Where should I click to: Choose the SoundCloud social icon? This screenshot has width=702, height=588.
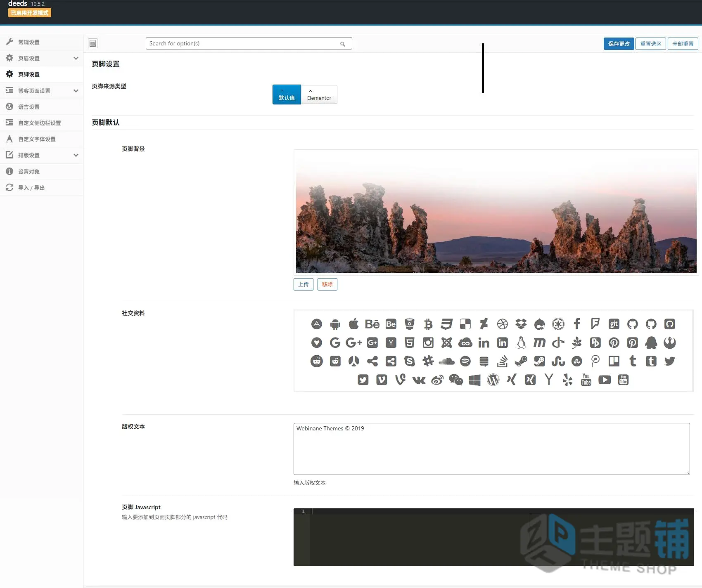(x=447, y=361)
